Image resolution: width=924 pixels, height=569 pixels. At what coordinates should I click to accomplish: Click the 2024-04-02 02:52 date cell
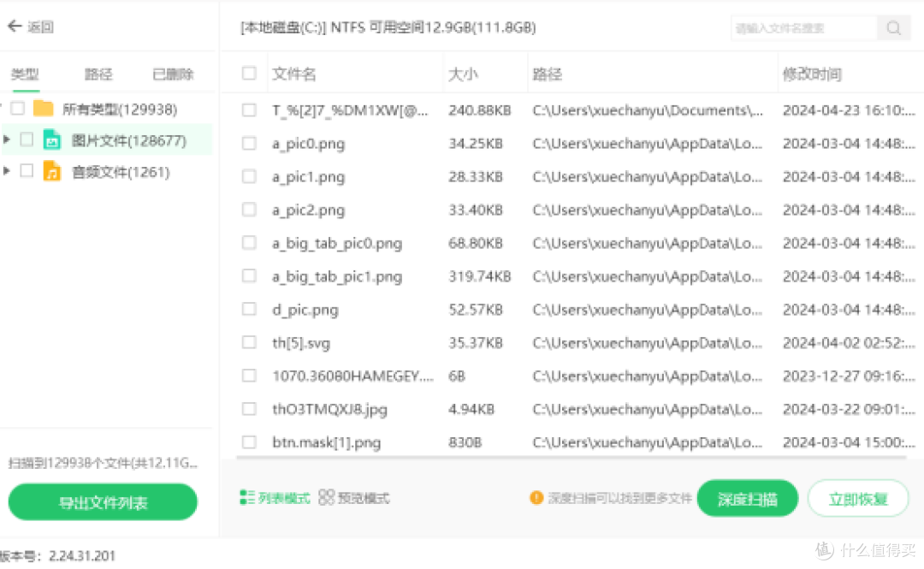pyautogui.click(x=849, y=342)
